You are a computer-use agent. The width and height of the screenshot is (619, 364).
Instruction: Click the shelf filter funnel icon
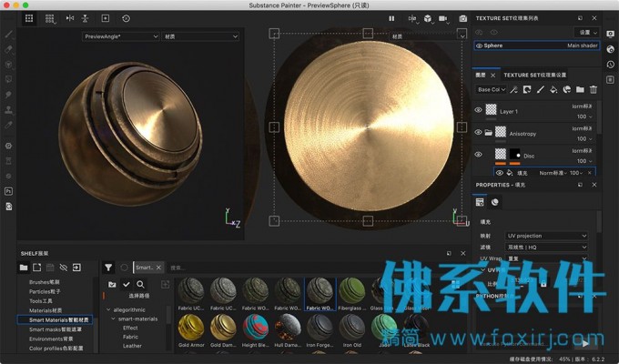click(x=108, y=268)
